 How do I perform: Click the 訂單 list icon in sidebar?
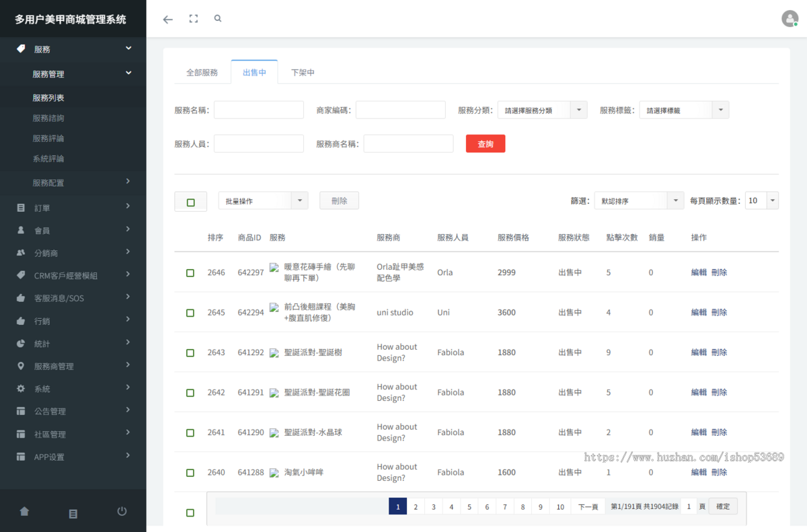click(x=21, y=208)
